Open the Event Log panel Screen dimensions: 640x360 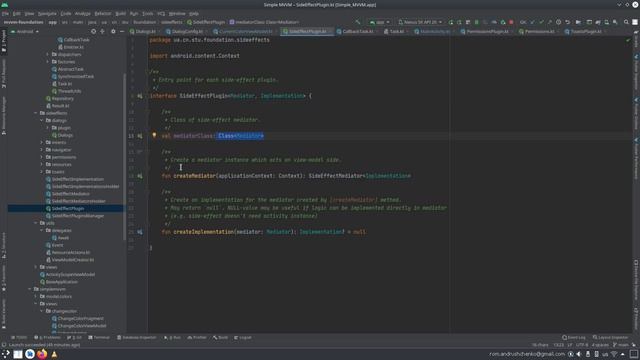574,338
